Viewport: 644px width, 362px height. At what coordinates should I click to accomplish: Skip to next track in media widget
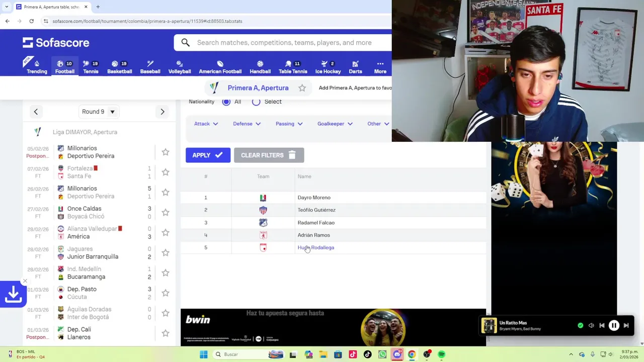(626, 326)
